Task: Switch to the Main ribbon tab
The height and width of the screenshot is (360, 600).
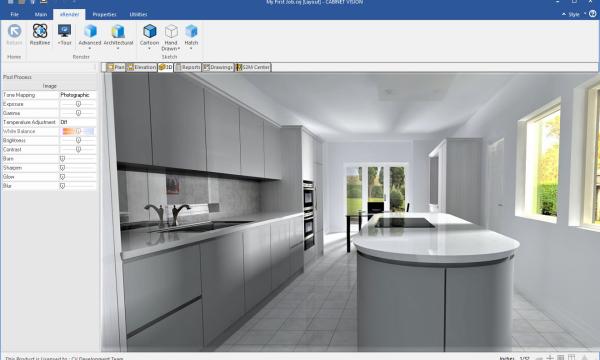Action: [x=41, y=14]
